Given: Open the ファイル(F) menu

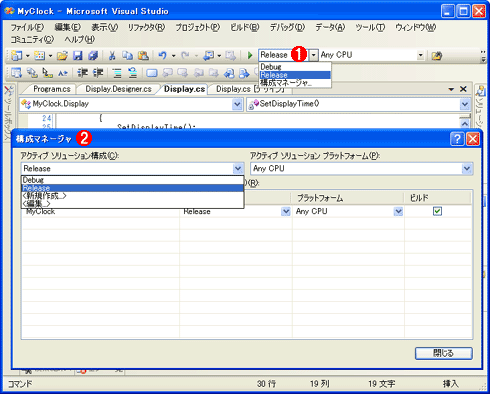Looking at the screenshot, I should pos(27,27).
